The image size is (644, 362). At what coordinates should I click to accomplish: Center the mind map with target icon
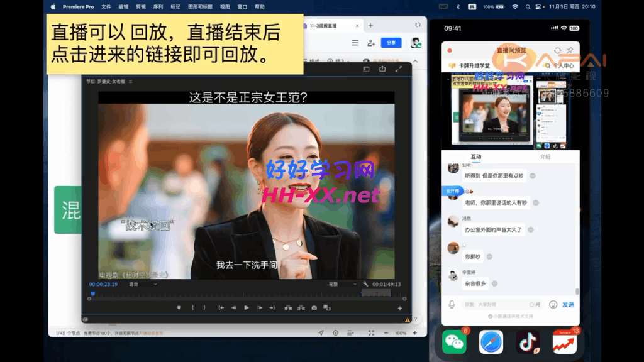pyautogui.click(x=336, y=333)
